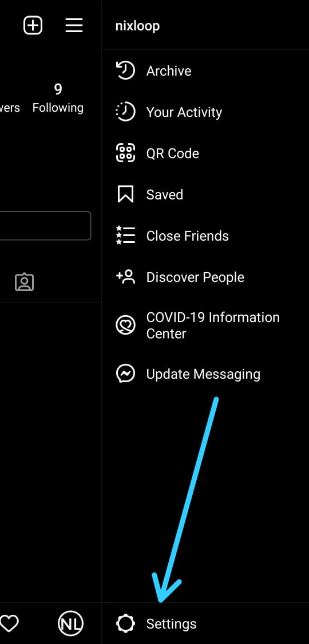Select the Close Friends star list icon

[x=125, y=235]
